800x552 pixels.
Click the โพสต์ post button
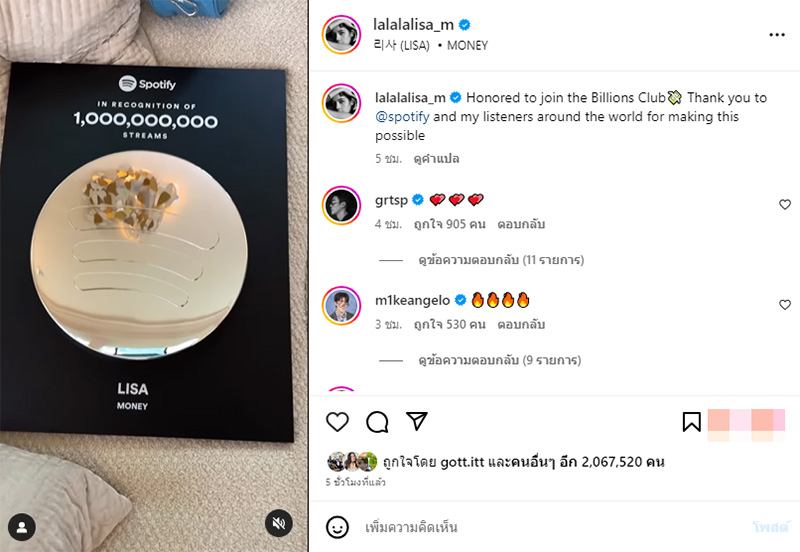[770, 527]
